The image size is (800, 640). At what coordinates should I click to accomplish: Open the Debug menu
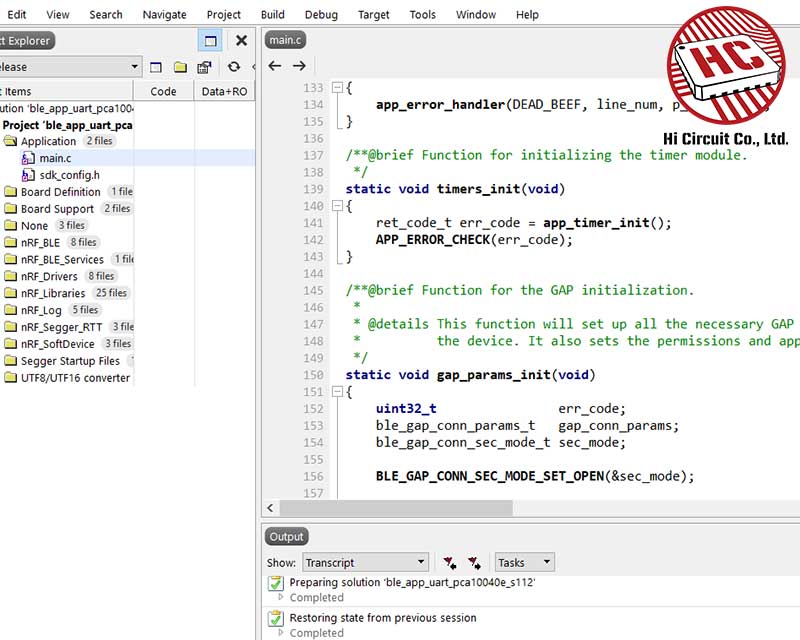(321, 14)
